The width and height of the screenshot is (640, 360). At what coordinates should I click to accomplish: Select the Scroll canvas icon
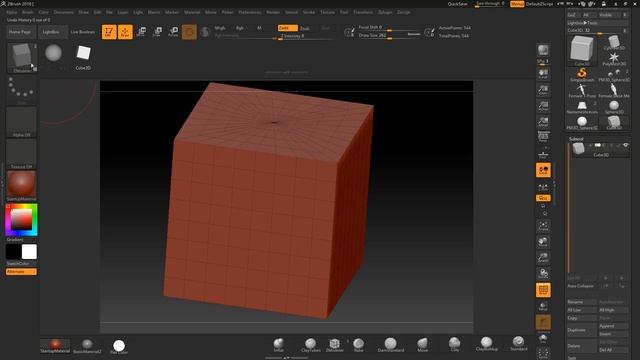(543, 73)
